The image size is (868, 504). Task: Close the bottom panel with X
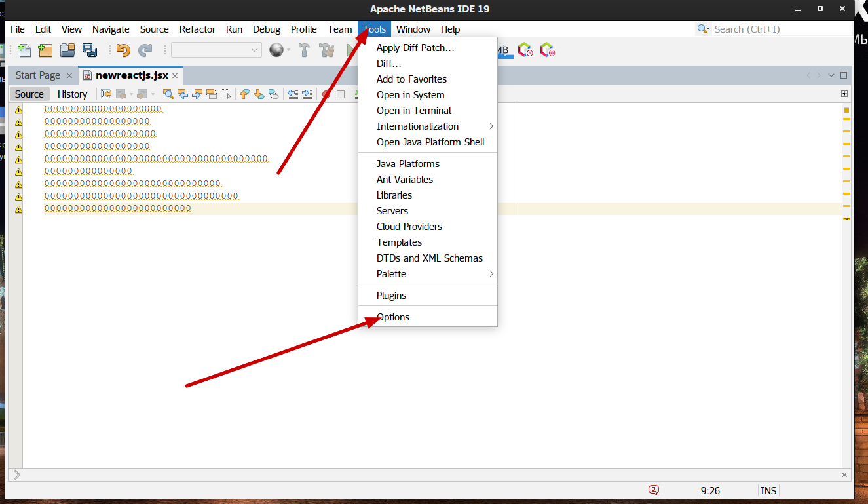pos(844,475)
